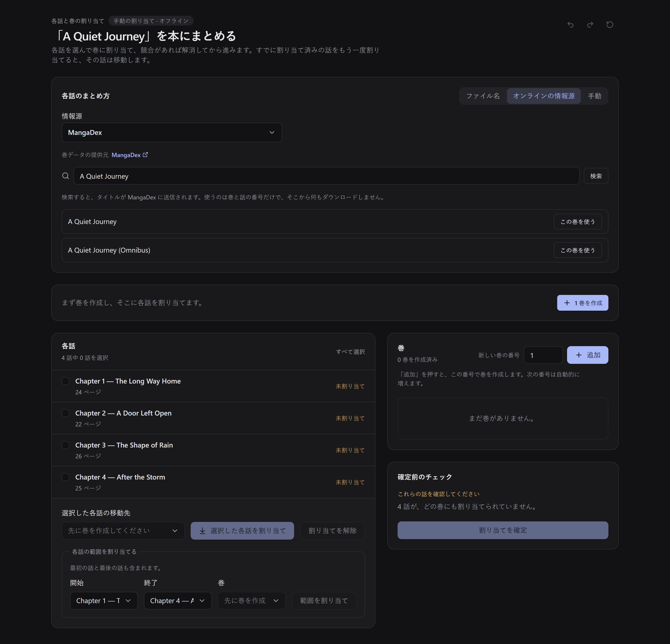Switch to the ファイル名 tab
The width and height of the screenshot is (670, 644).
click(x=483, y=96)
